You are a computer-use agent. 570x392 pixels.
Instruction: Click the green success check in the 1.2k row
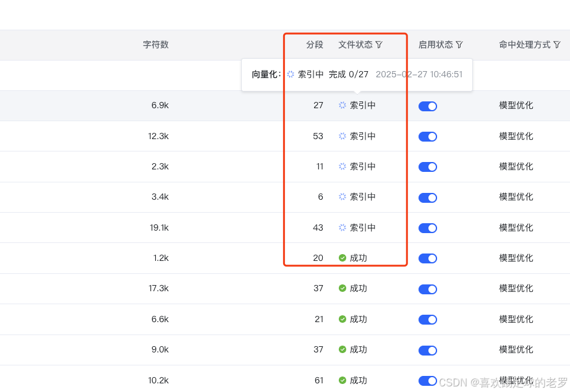pyautogui.click(x=342, y=258)
